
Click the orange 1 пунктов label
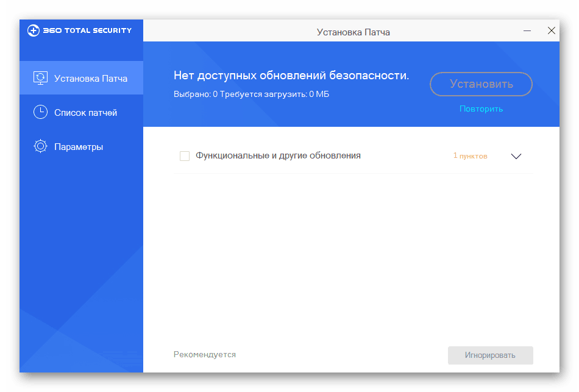[470, 156]
